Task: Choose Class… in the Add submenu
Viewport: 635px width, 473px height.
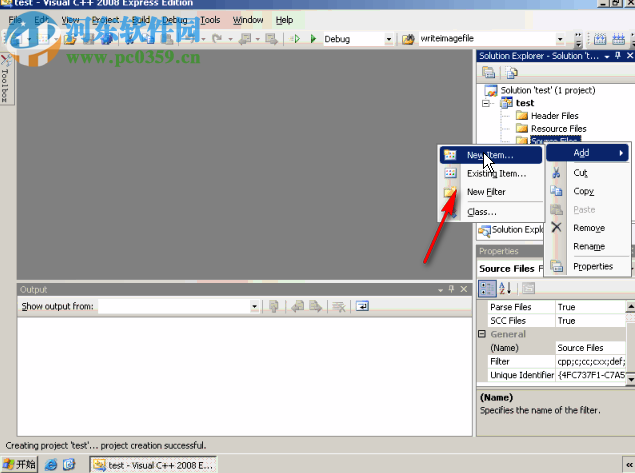Action: coord(482,212)
